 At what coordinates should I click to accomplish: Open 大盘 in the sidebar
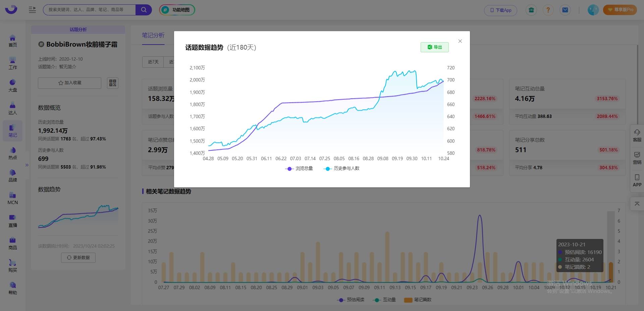[x=13, y=86]
